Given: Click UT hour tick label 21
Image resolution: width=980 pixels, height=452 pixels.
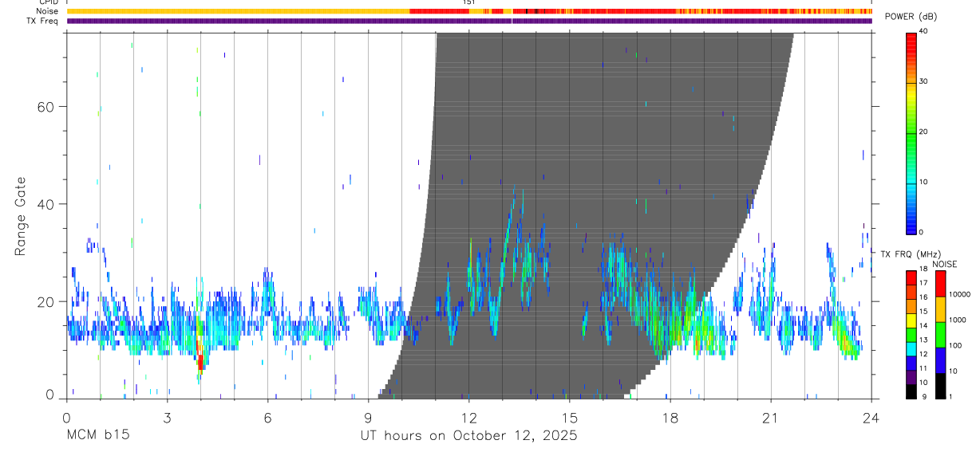Looking at the screenshot, I should tap(770, 417).
